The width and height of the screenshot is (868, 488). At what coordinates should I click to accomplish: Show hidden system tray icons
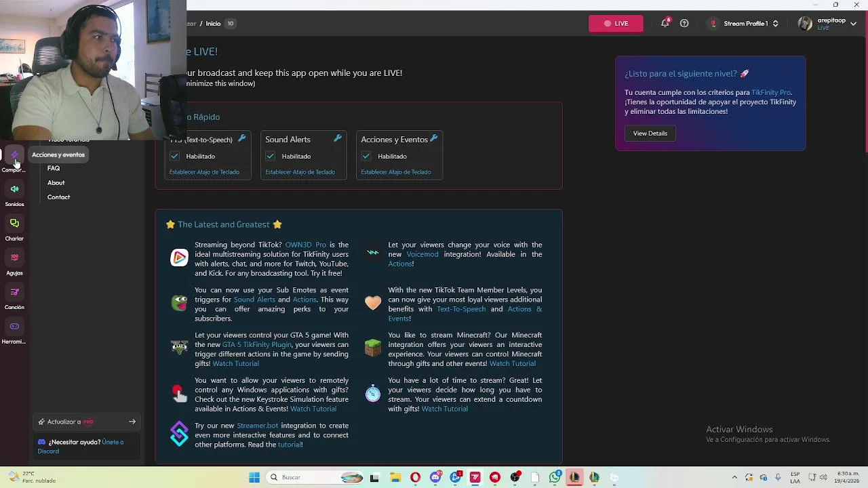[734, 478]
